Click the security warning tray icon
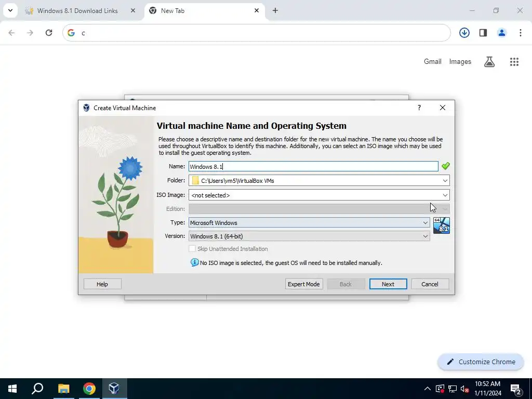The height and width of the screenshot is (399, 532). [440, 389]
